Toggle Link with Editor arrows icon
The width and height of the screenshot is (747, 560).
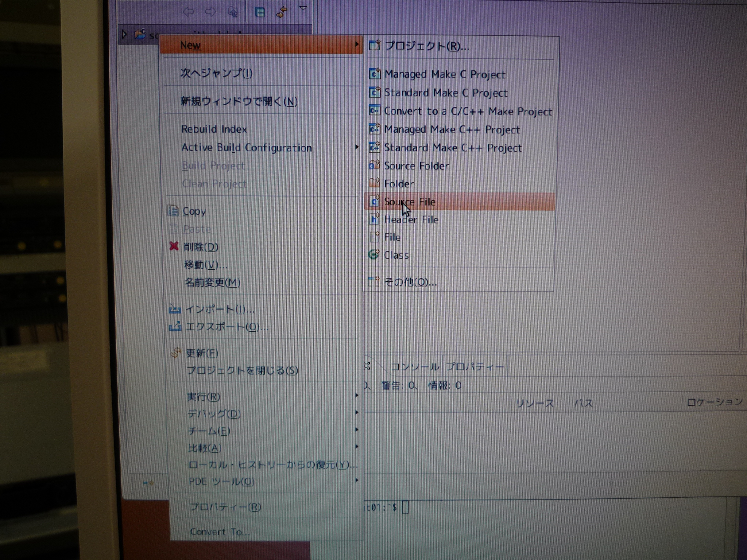tap(282, 12)
